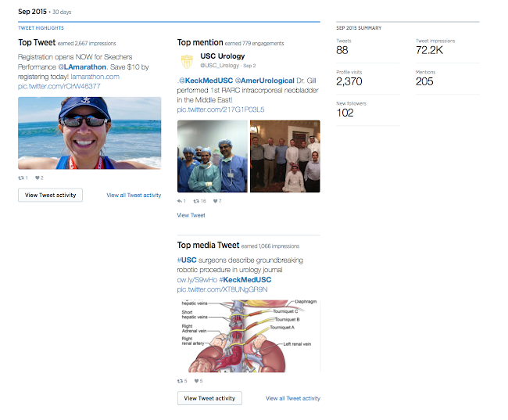The image size is (508, 420).
Task: Open the beach runner selfie photo
Action: coord(89,133)
